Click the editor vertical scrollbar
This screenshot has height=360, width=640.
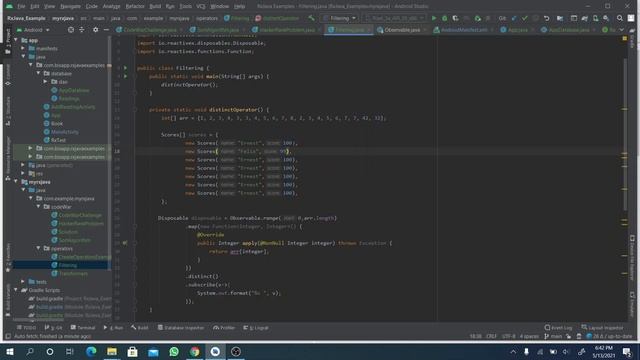tap(625, 135)
